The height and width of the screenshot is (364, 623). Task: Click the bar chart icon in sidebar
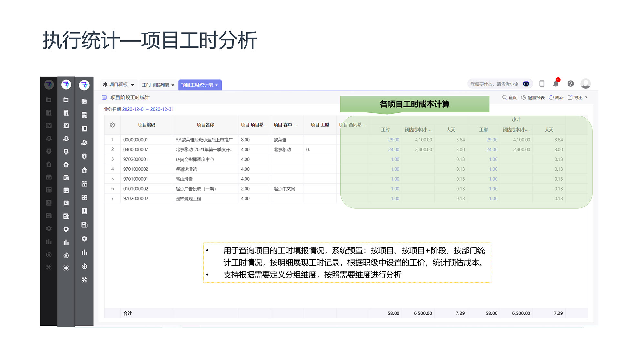click(x=84, y=253)
